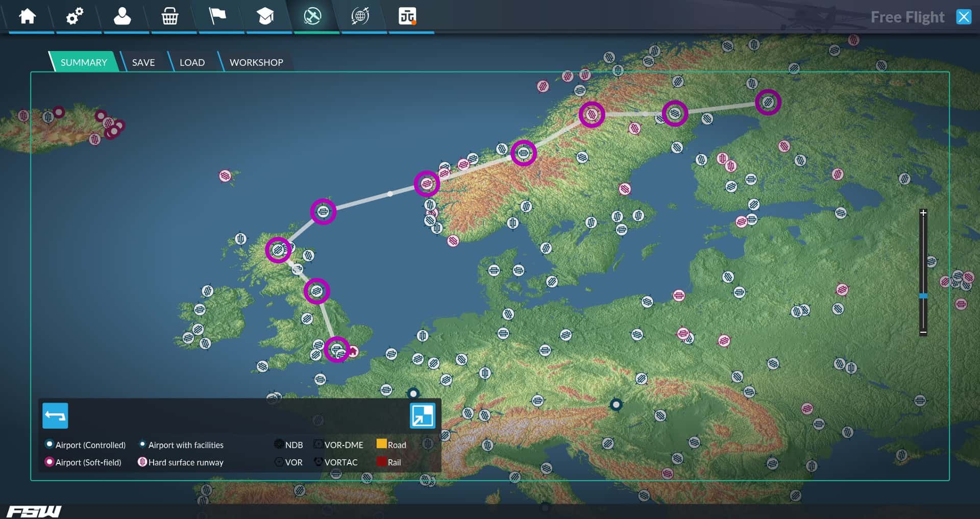Toggle Hard surface runway legend filter

pos(181,462)
